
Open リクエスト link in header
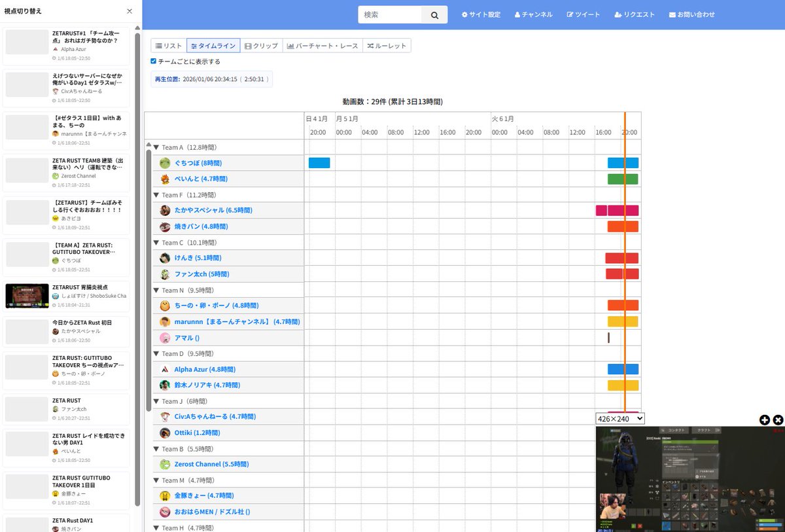point(635,14)
